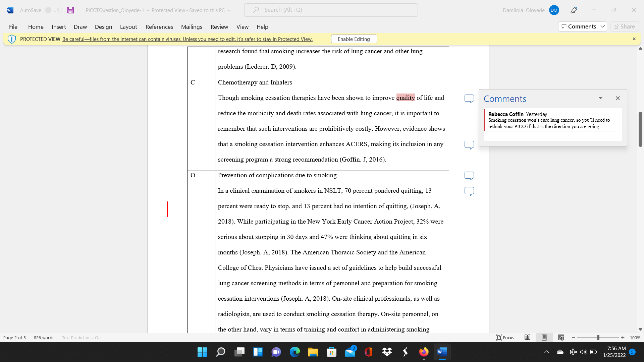Open Microsoft Store from the taskbar
The image size is (644, 362).
pos(331,352)
